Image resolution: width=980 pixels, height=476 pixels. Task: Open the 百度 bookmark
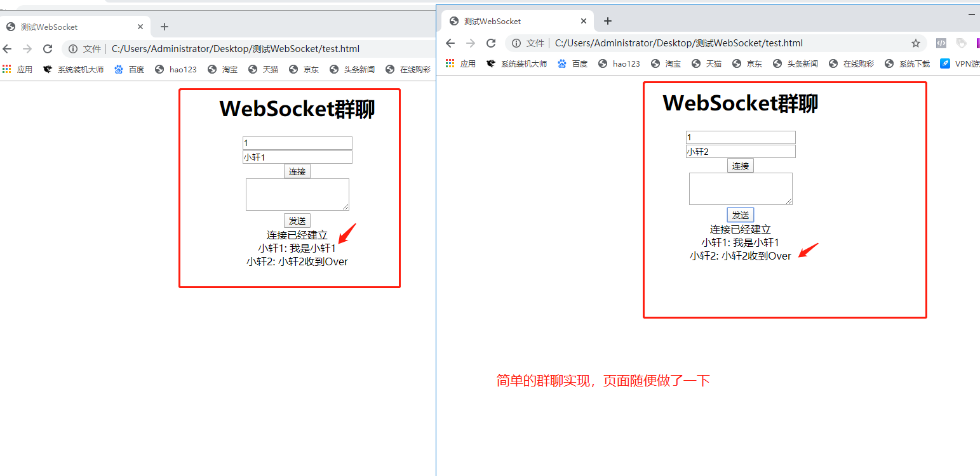(x=129, y=69)
